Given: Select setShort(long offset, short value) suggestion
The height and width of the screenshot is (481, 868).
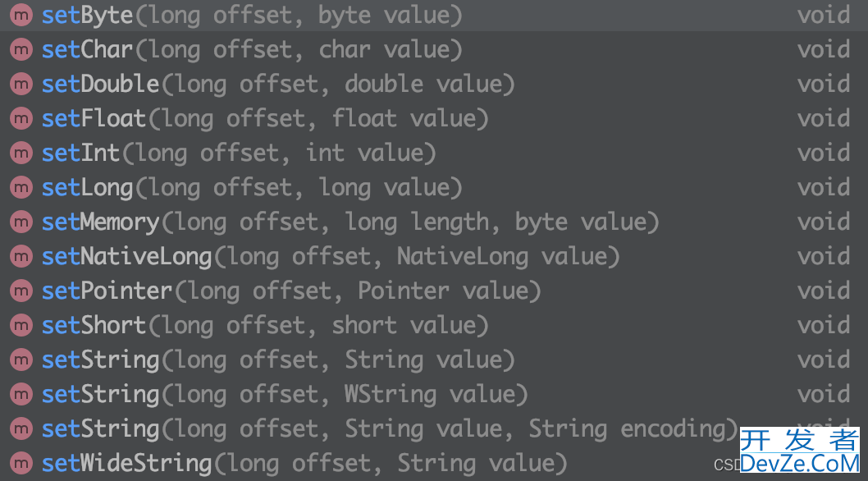Looking at the screenshot, I should click(x=434, y=325).
